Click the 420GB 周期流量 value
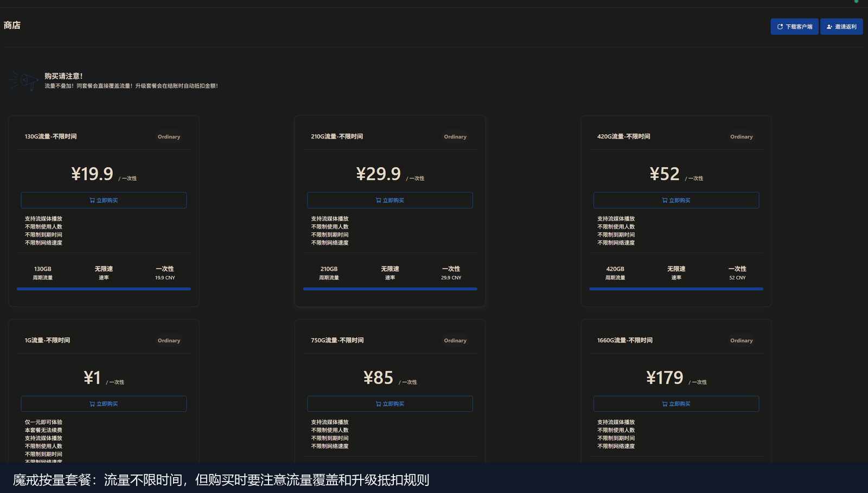This screenshot has height=493, width=868. click(615, 273)
